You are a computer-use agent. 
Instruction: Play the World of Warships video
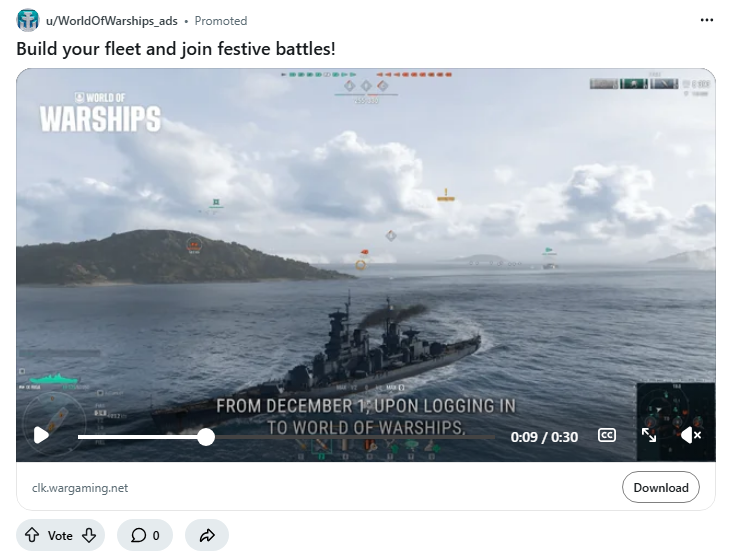(x=41, y=436)
